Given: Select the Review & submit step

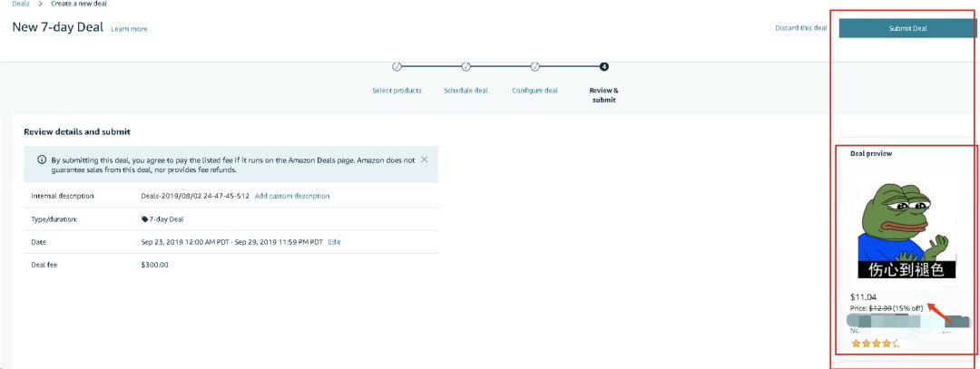Looking at the screenshot, I should tap(603, 95).
